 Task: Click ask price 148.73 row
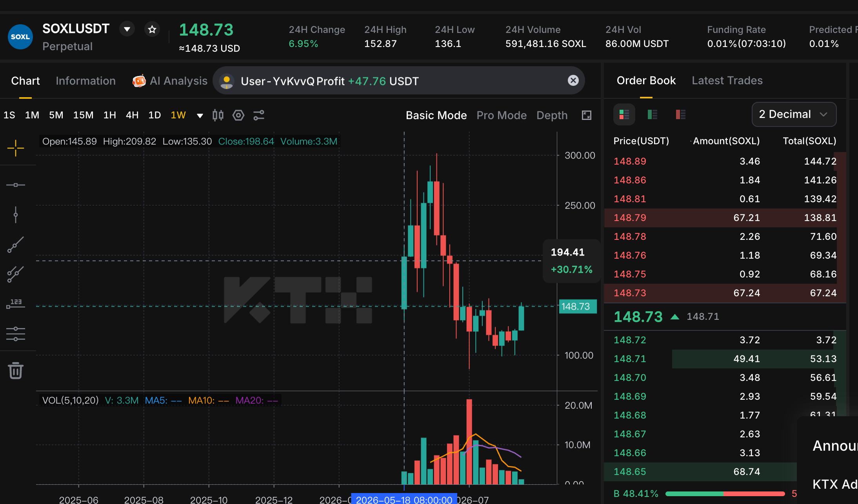[x=725, y=293]
